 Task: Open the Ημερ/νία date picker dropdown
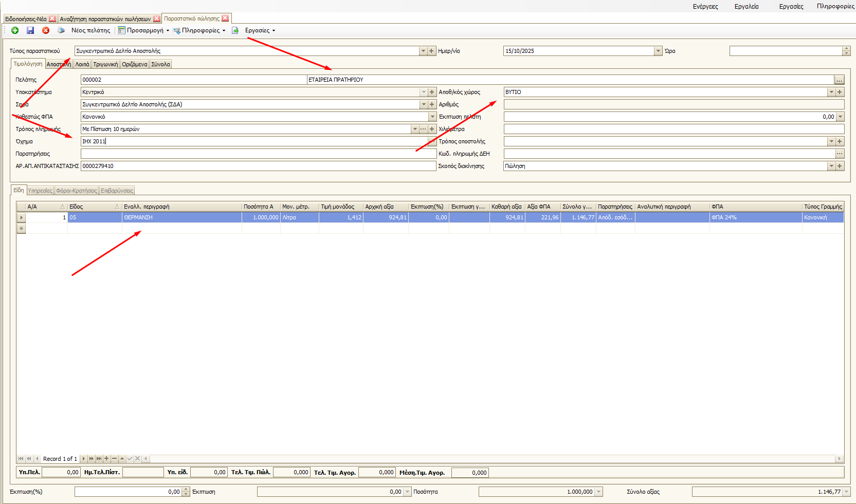[x=658, y=50]
